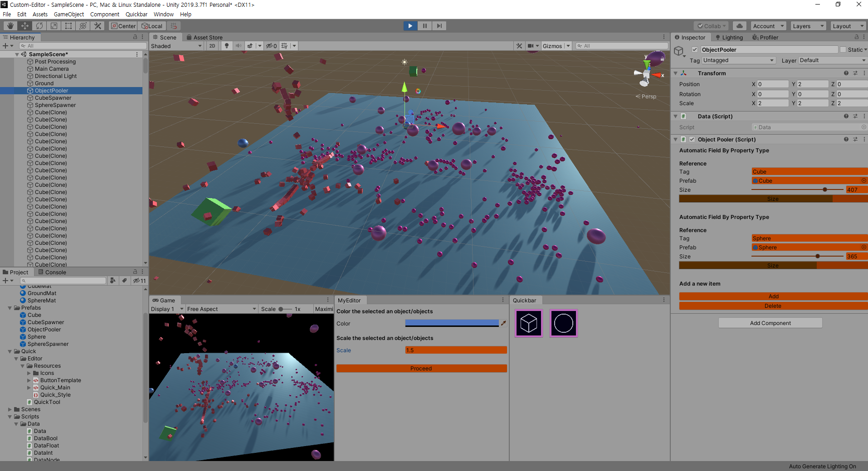Screen dimensions: 868x471
Task: Toggle scene audio speaker icon
Action: pos(239,46)
